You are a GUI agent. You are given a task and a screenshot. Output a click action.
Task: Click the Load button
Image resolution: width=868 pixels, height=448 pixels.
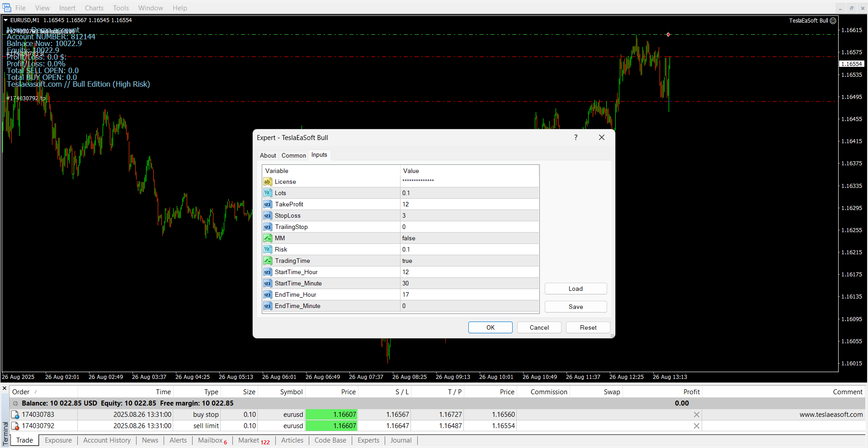coord(575,289)
